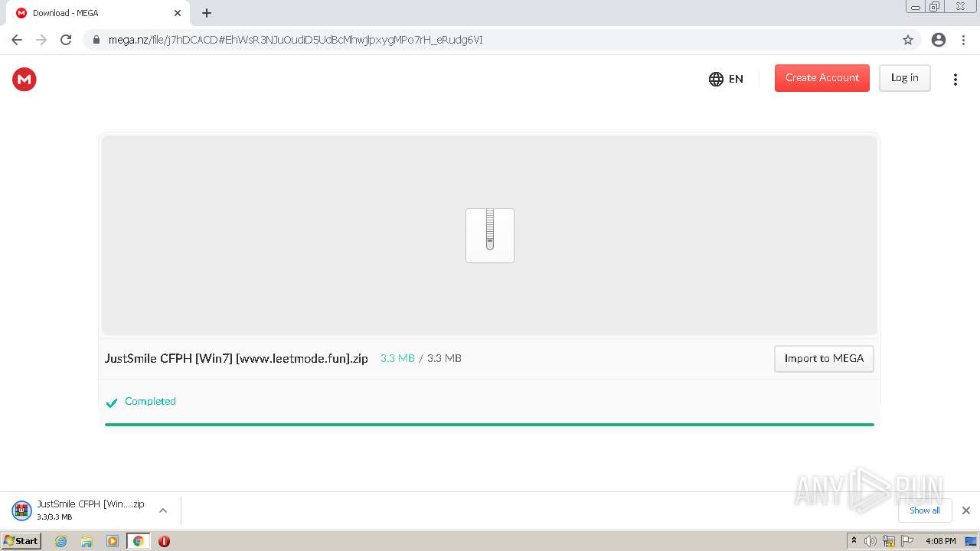
Task: Click the zip file preview icon
Action: point(490,236)
